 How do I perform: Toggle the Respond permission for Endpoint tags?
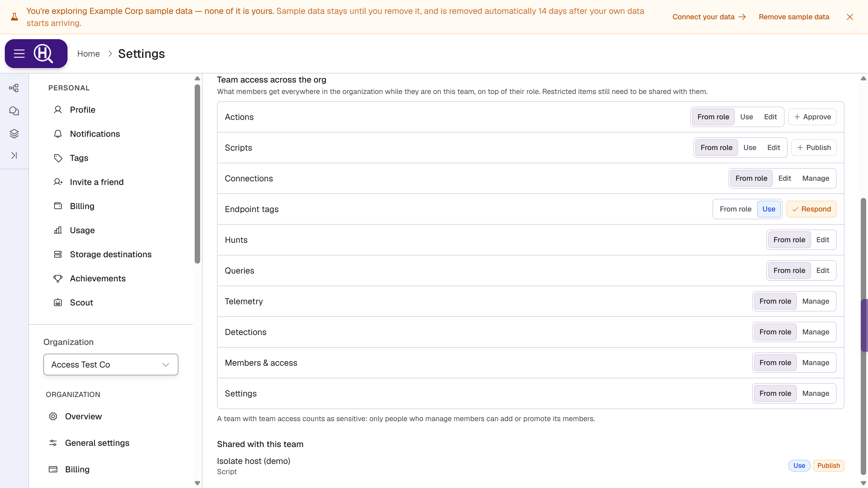(811, 209)
